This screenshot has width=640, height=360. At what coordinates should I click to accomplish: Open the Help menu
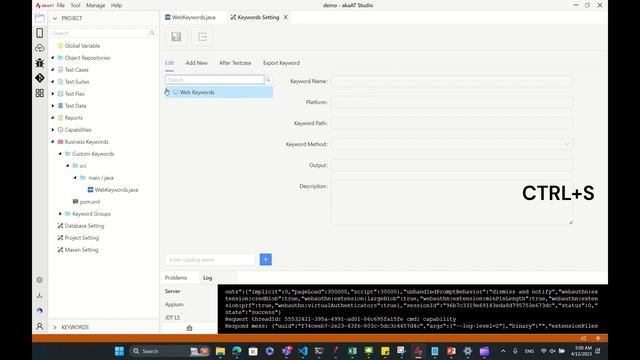click(116, 5)
